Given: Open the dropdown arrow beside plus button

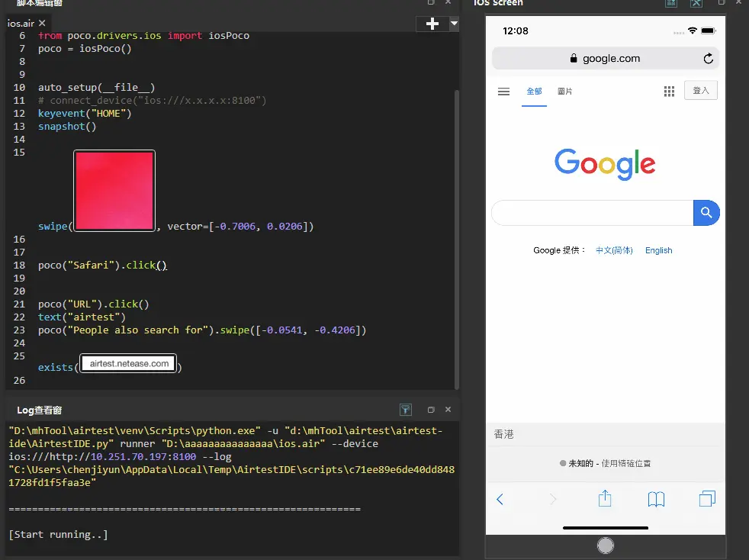Looking at the screenshot, I should click(454, 23).
